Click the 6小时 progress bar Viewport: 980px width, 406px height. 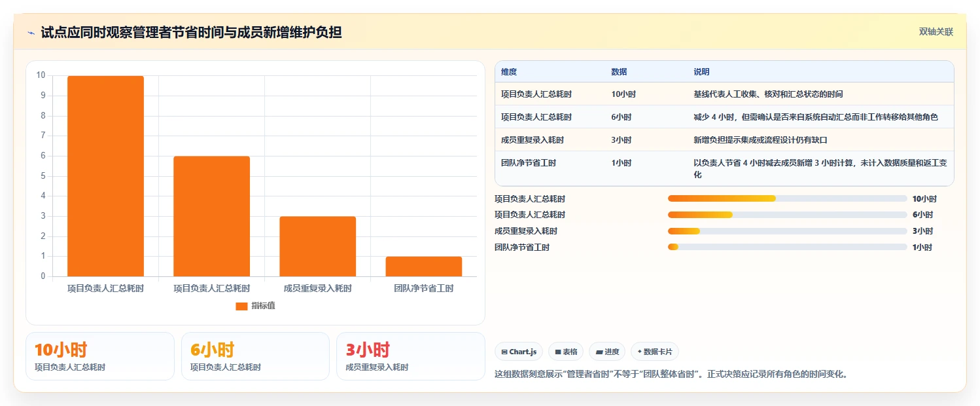pos(788,215)
